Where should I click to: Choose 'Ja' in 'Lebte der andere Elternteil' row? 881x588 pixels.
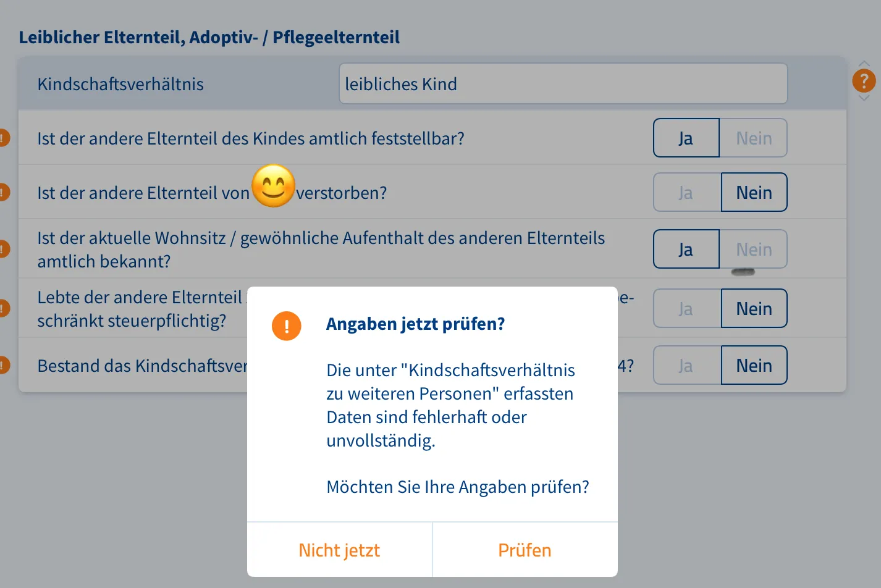[x=686, y=309]
